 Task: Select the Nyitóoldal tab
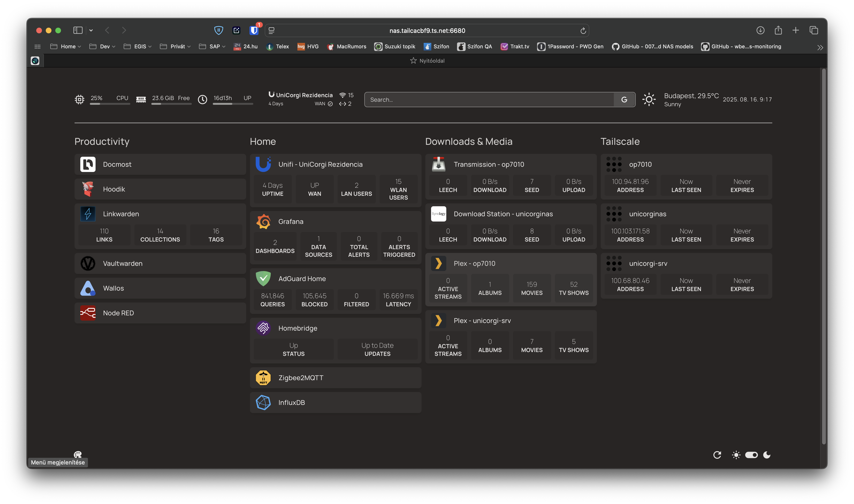coord(427,61)
